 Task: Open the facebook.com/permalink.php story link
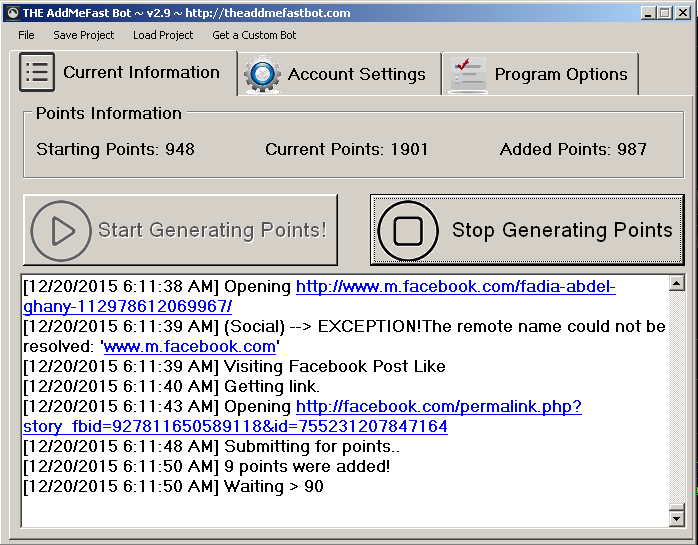[x=302, y=416]
